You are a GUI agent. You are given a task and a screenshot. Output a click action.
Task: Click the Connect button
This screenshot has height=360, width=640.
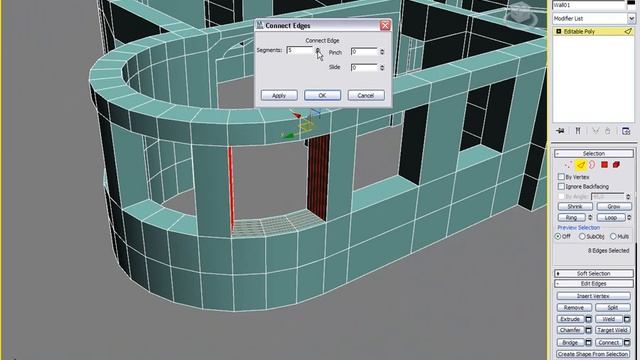coord(609,342)
